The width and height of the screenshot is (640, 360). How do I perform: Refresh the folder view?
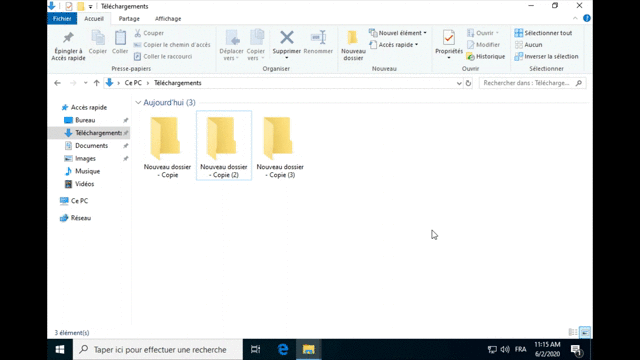point(468,83)
